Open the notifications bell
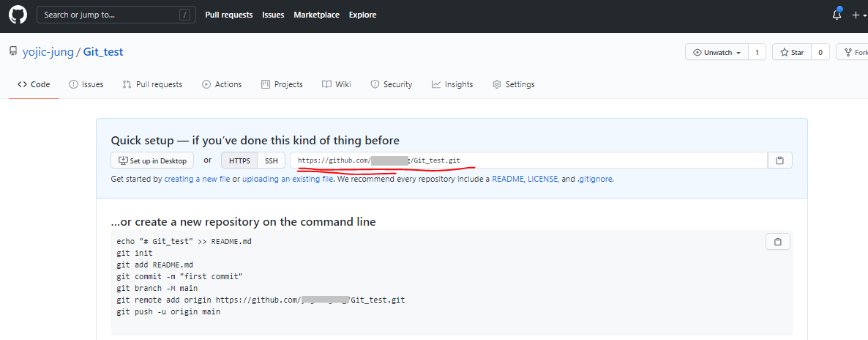 (x=837, y=15)
